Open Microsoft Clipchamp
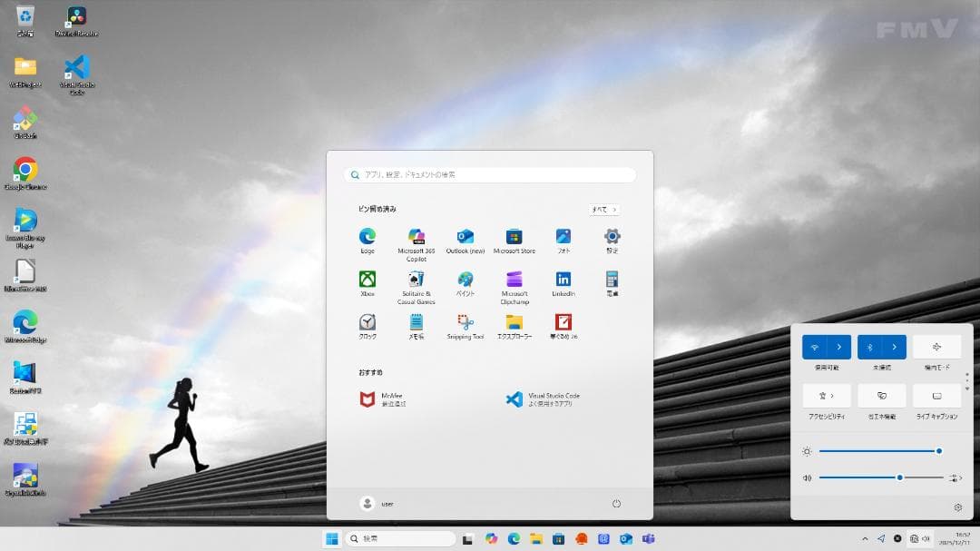980x551 pixels. pos(514,281)
